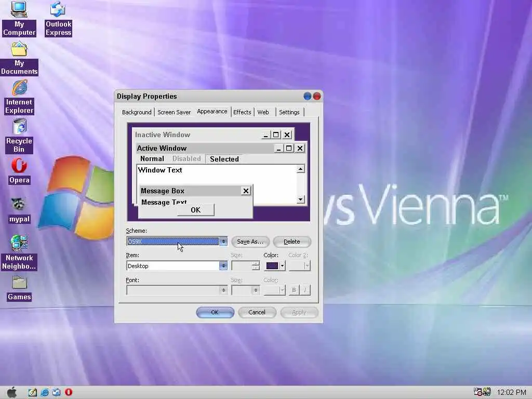Open the Settings tab

289,112
